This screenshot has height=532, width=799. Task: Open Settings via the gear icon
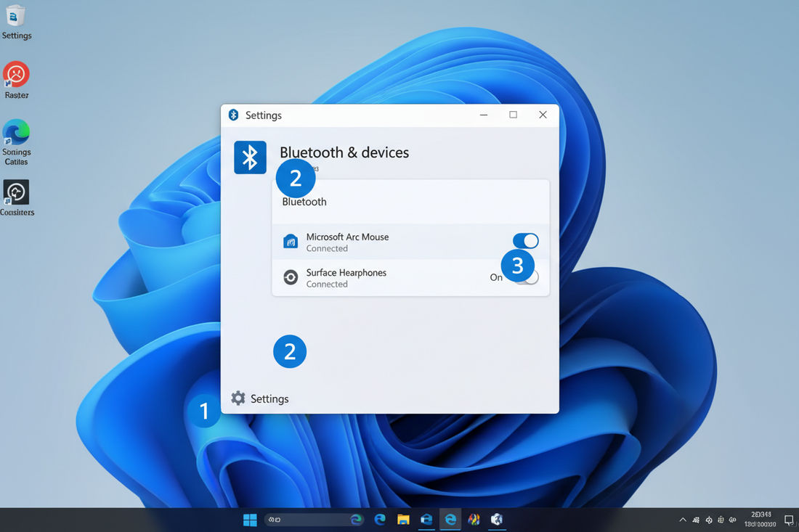tap(238, 398)
